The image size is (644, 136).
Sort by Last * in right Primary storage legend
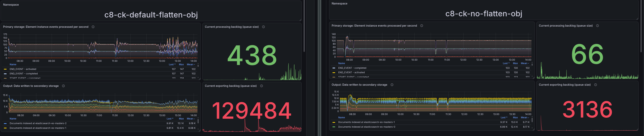pos(506,63)
